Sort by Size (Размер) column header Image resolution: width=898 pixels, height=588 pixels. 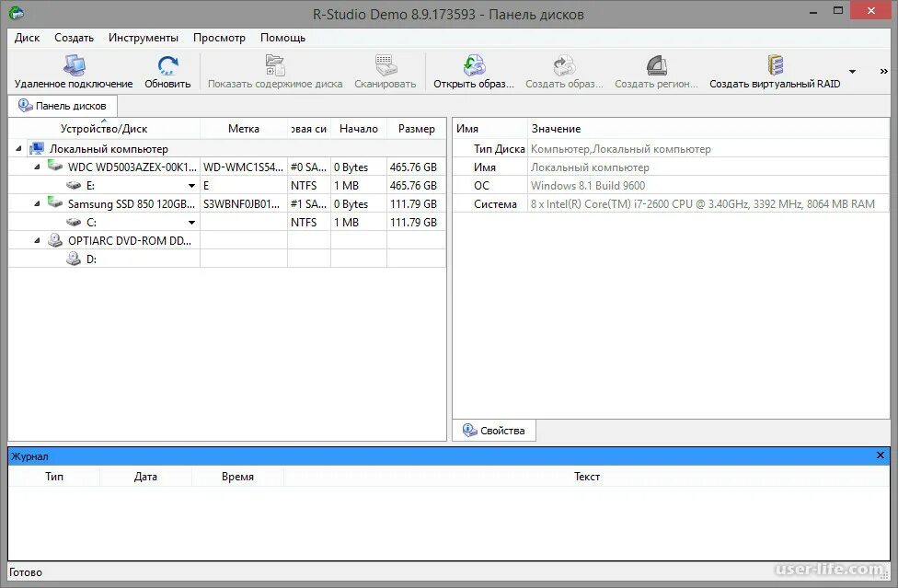click(x=417, y=129)
